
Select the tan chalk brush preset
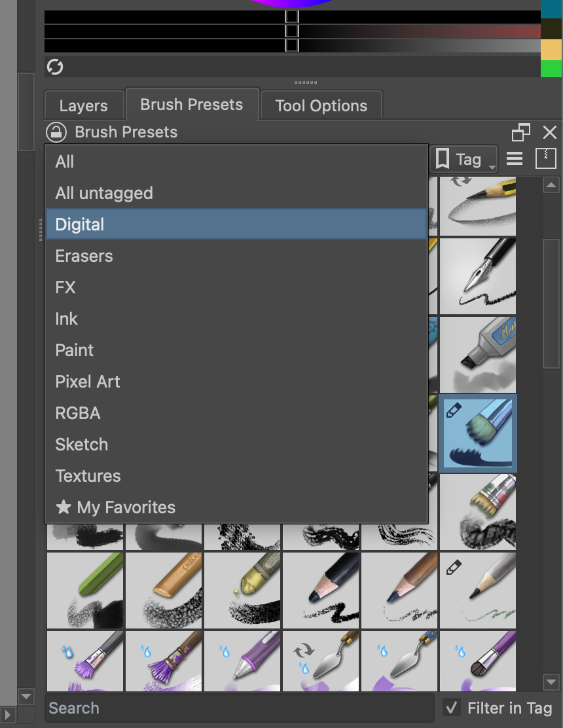click(164, 590)
